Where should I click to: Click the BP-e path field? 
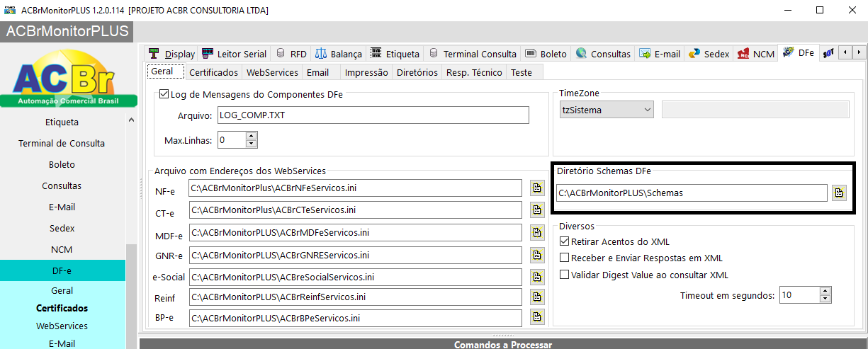click(356, 318)
